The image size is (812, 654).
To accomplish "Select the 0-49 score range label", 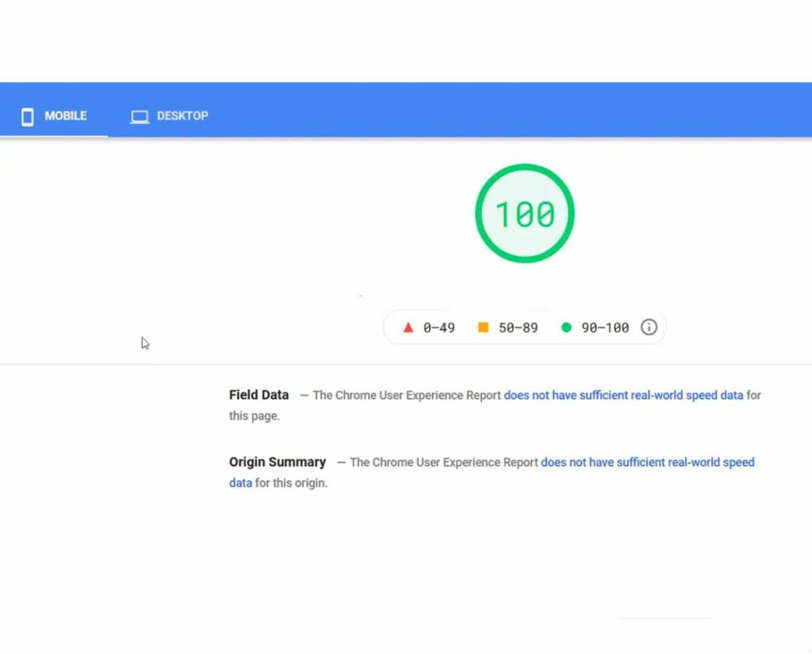I will pos(439,327).
